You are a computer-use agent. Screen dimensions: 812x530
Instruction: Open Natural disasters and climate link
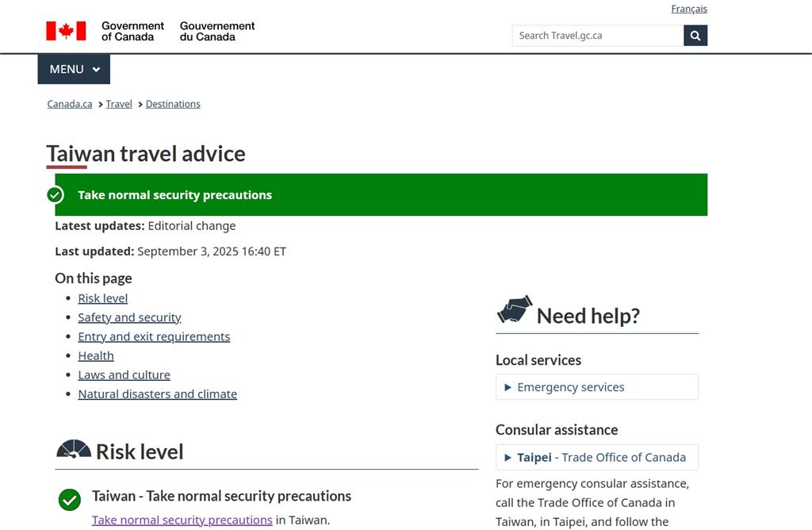click(x=157, y=394)
